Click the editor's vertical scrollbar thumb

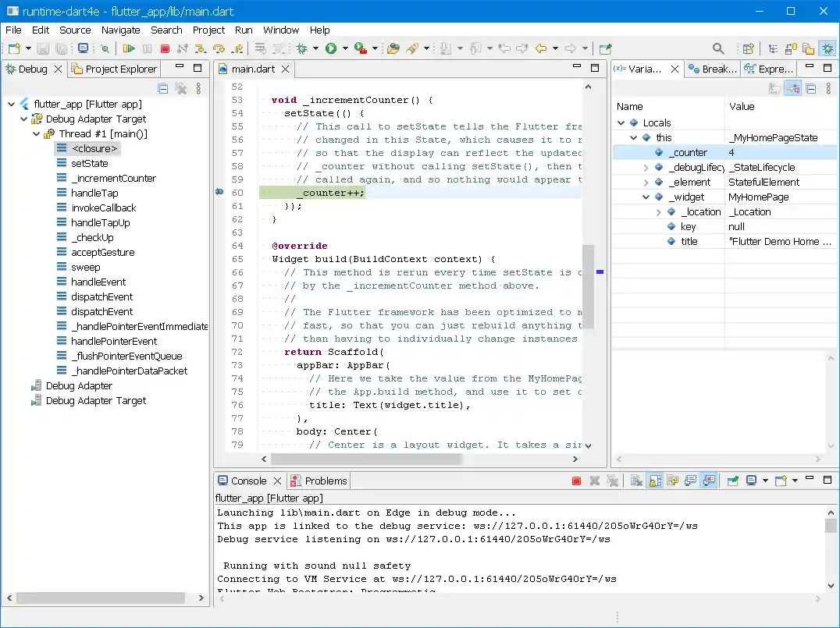pyautogui.click(x=589, y=286)
